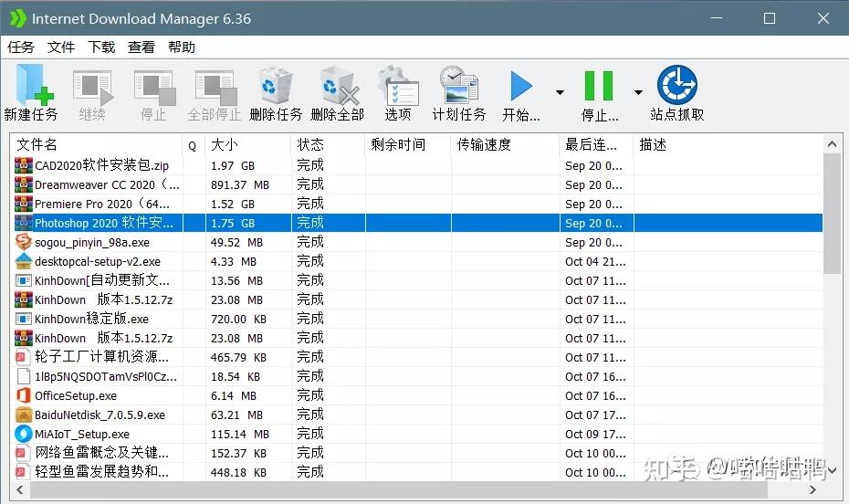Click the horizontal scrollbar left arrow
849x504 pixels.
point(20,490)
